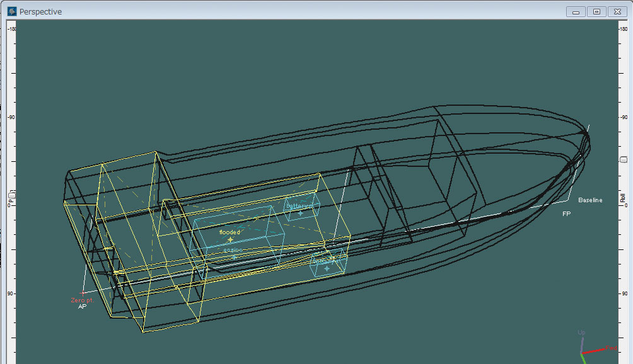Click the lower battery box centroid marker
Screen dimensions: 633x364
coord(327,268)
